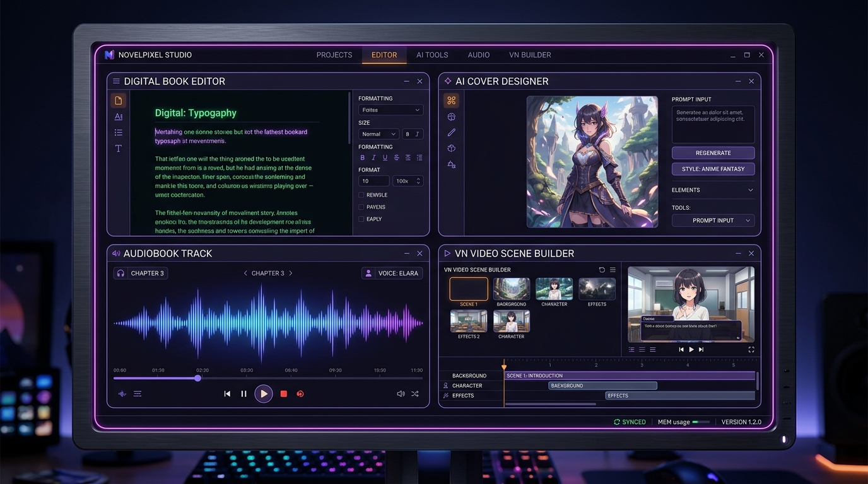The width and height of the screenshot is (868, 484).
Task: Stop audiobook playback with the red square
Action: (x=284, y=394)
